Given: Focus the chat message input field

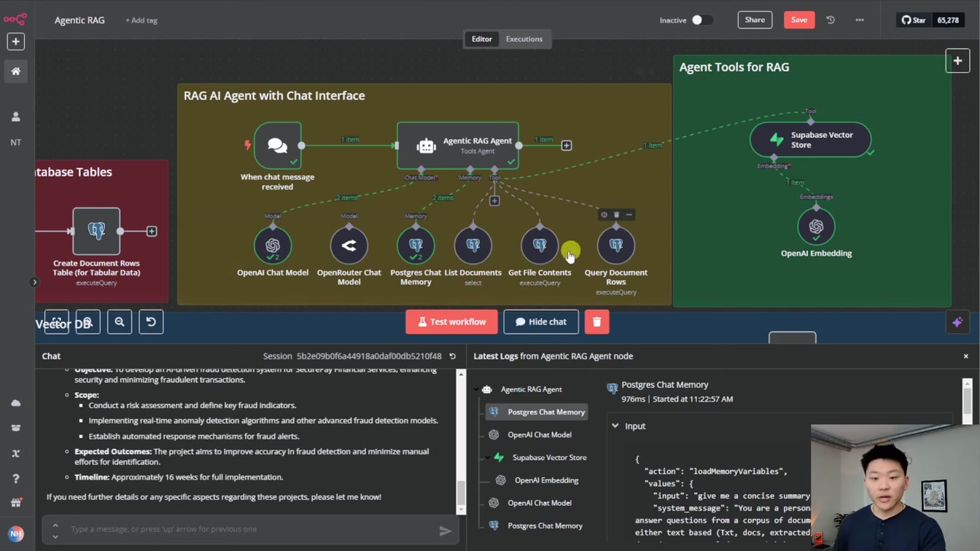Looking at the screenshot, I should [x=249, y=529].
